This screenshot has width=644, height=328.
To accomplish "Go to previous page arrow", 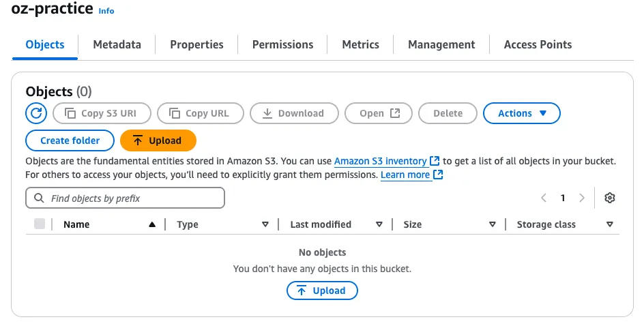I will 544,198.
